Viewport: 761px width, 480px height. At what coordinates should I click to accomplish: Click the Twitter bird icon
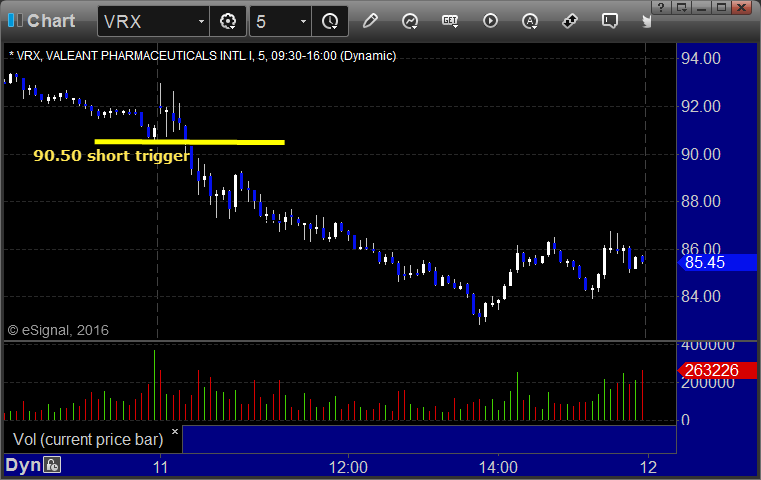(646, 21)
